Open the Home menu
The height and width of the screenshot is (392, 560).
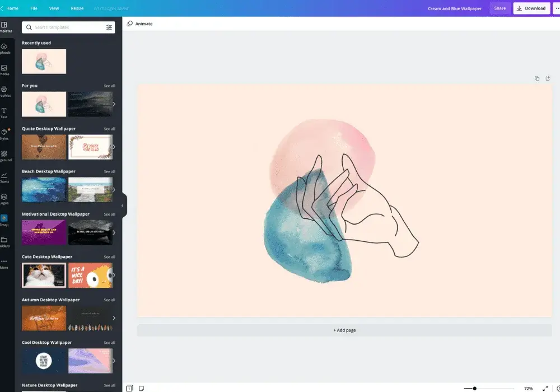(x=12, y=8)
